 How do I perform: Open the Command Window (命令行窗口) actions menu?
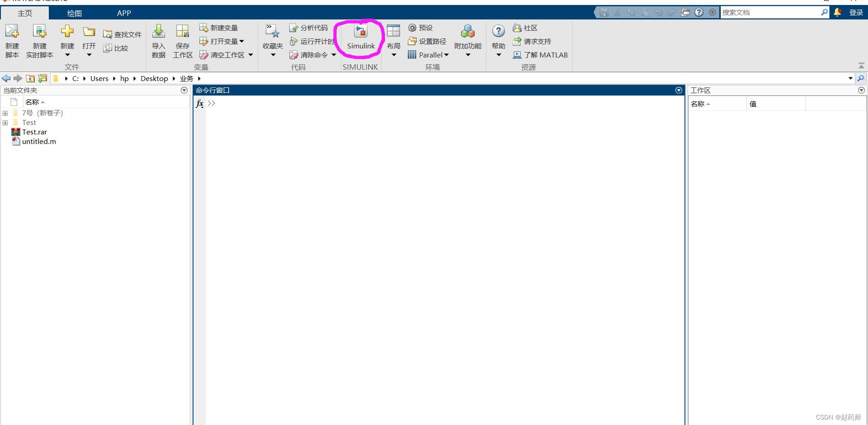[x=679, y=91]
